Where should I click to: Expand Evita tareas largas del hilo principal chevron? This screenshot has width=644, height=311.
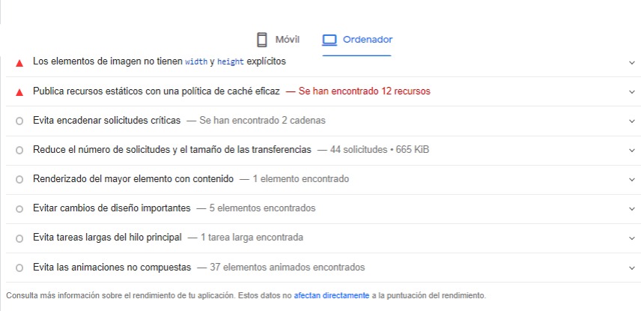pos(632,238)
